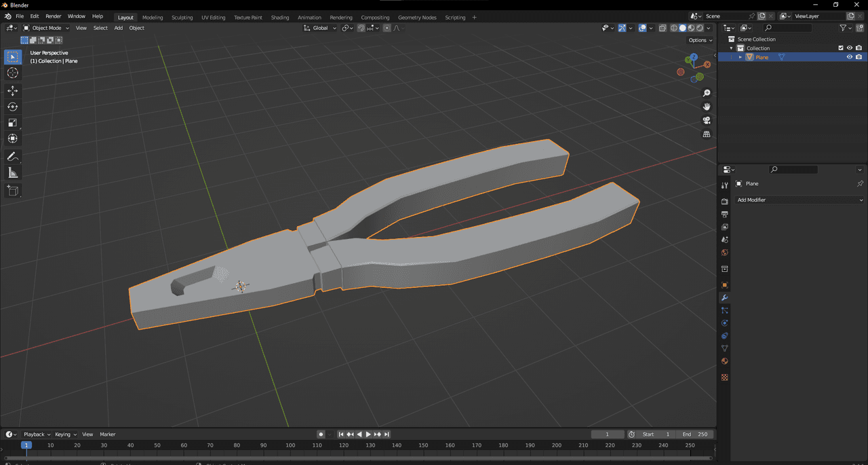Switch to the Sculpting workspace tab
868x465 pixels.
(182, 18)
